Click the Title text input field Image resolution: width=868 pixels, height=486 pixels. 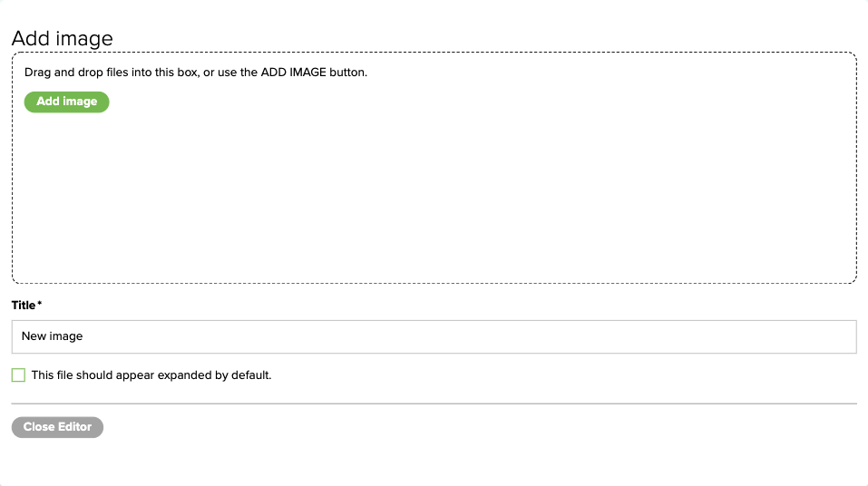[434, 336]
